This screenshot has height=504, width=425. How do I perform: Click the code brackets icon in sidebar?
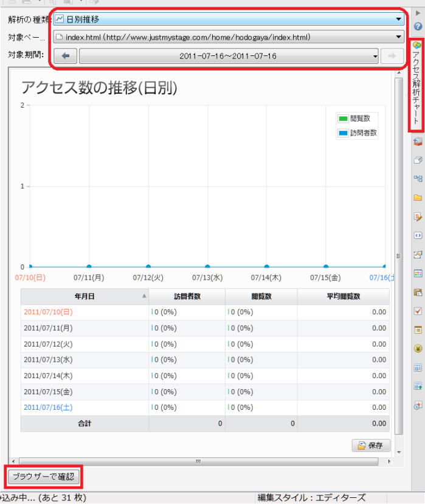418,235
